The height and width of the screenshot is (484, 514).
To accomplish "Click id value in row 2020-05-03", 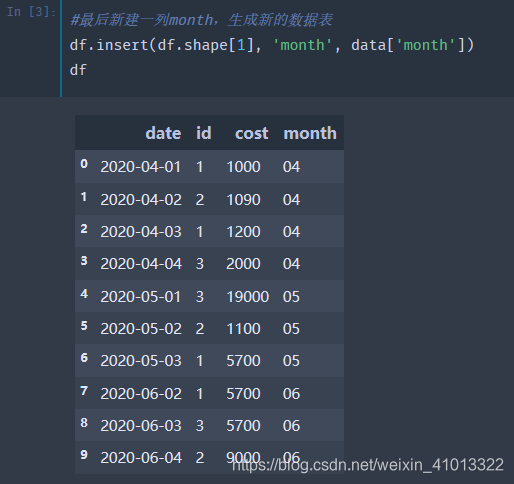I will point(200,361).
